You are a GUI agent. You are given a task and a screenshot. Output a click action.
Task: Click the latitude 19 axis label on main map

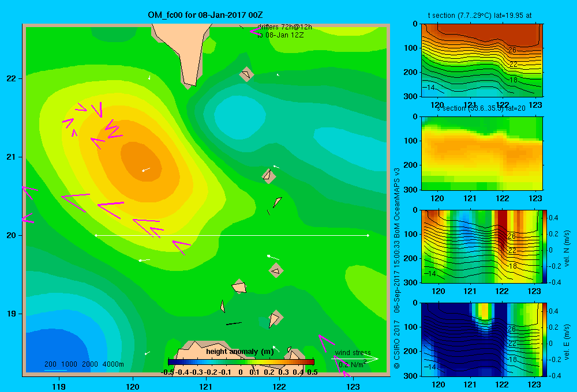pos(12,314)
